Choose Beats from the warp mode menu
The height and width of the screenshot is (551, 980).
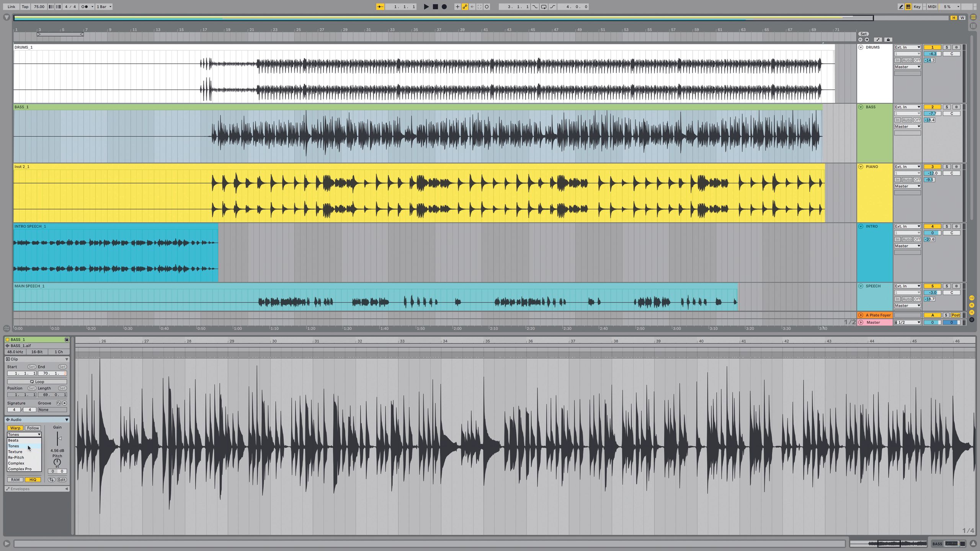pyautogui.click(x=13, y=440)
